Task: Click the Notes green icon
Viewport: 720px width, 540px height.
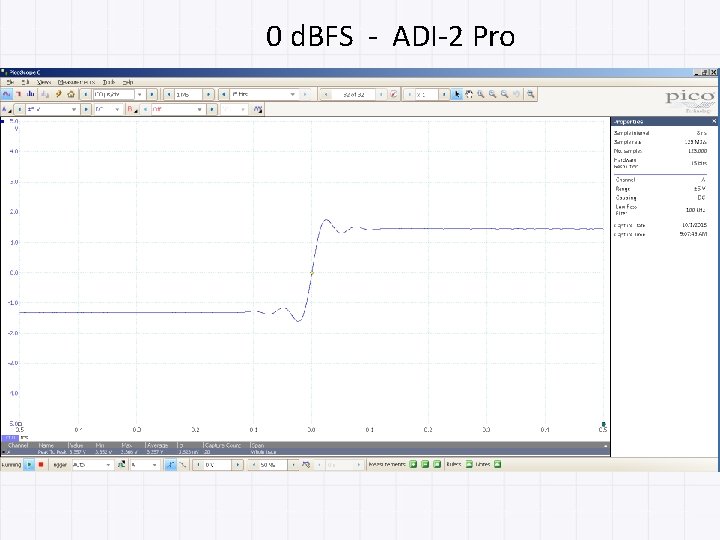Action: (497, 464)
